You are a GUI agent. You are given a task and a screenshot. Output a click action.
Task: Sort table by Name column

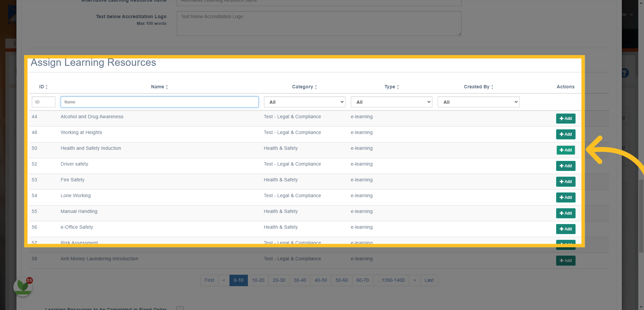tap(160, 87)
